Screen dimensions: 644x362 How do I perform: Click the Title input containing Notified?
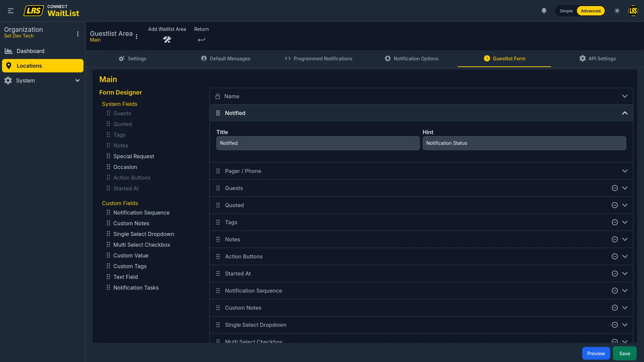pyautogui.click(x=318, y=143)
